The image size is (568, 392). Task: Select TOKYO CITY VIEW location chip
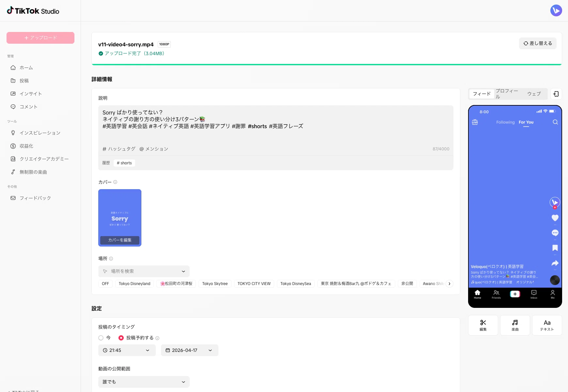[254, 284]
